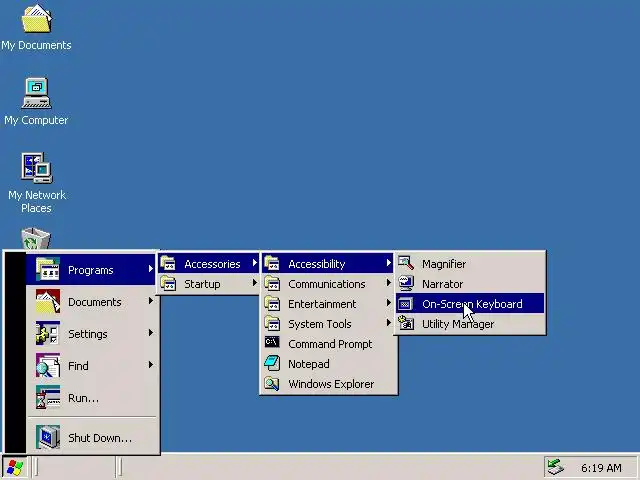The image size is (640, 480).
Task: Click the taskbar clock showing 6:19 AM
Action: [x=601, y=468]
